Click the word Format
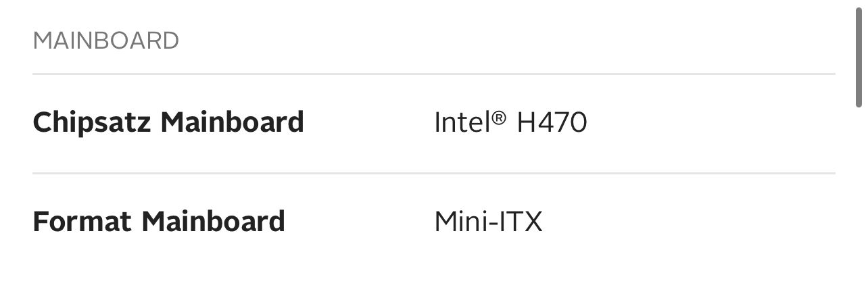 click(82, 222)
